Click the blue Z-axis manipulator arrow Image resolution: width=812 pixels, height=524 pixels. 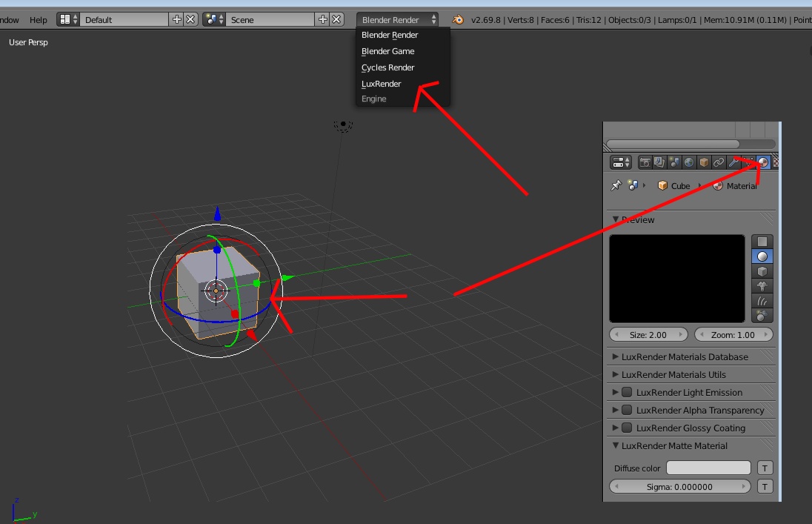[x=218, y=213]
